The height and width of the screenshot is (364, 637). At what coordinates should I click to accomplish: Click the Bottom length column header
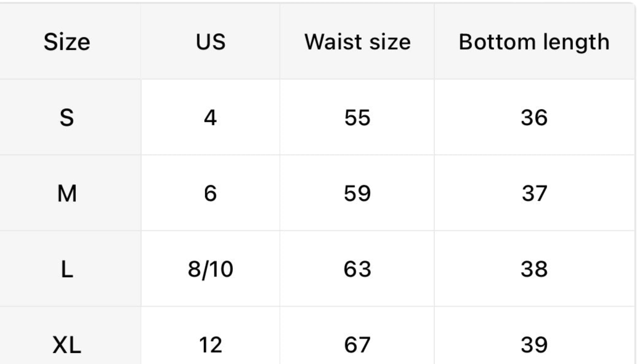(534, 42)
